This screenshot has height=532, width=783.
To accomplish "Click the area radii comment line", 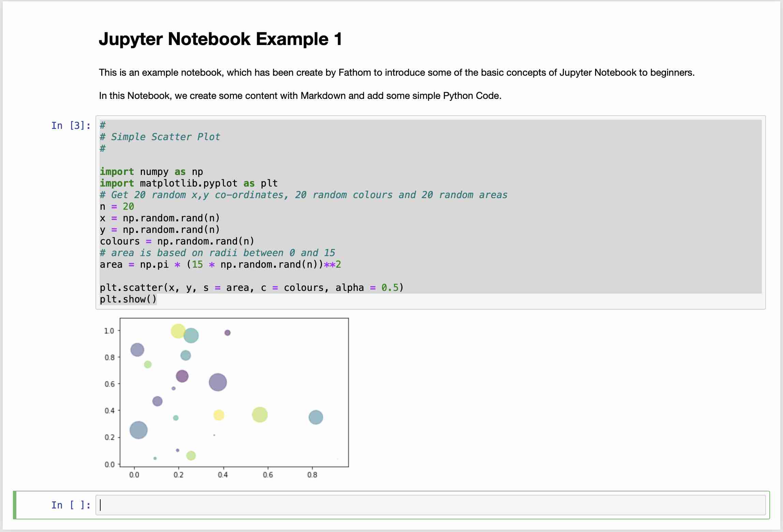I will [x=217, y=253].
